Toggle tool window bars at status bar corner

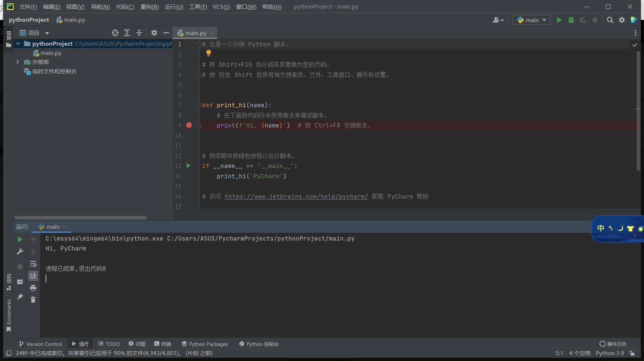pos(9,353)
